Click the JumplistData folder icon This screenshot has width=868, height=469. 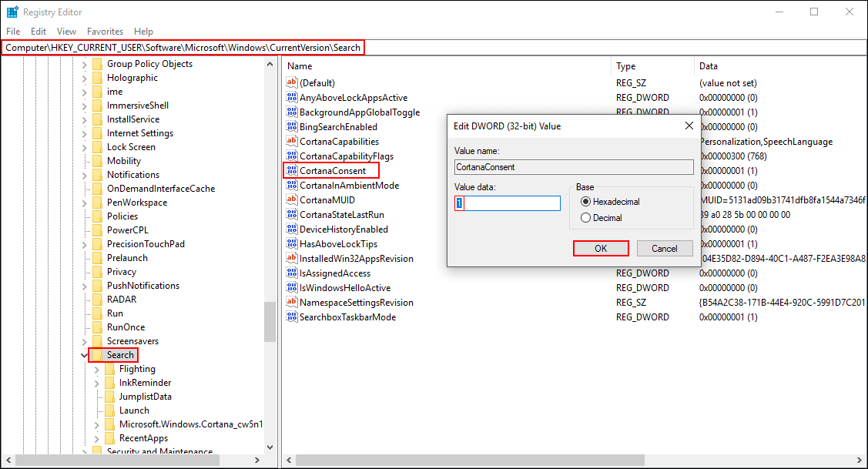coord(109,397)
